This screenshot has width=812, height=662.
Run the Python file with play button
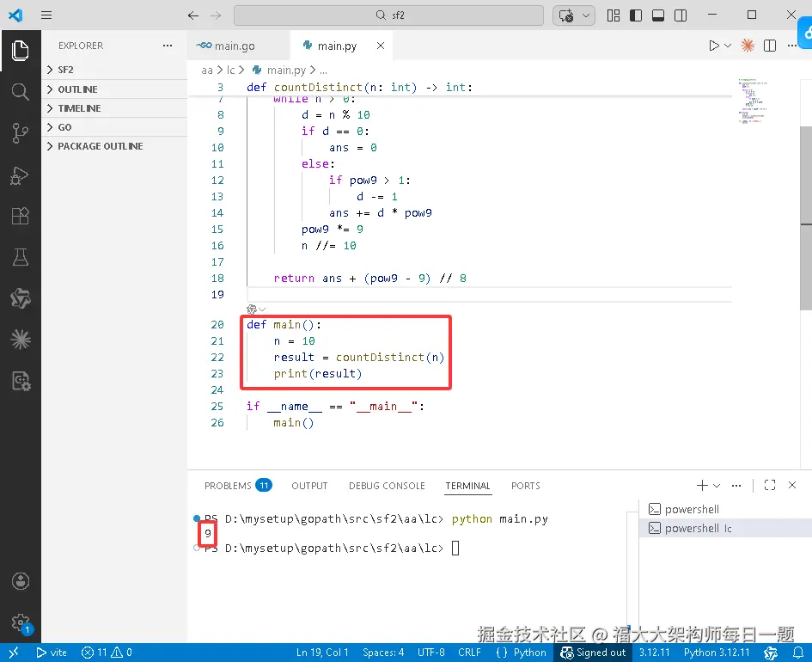coord(713,46)
